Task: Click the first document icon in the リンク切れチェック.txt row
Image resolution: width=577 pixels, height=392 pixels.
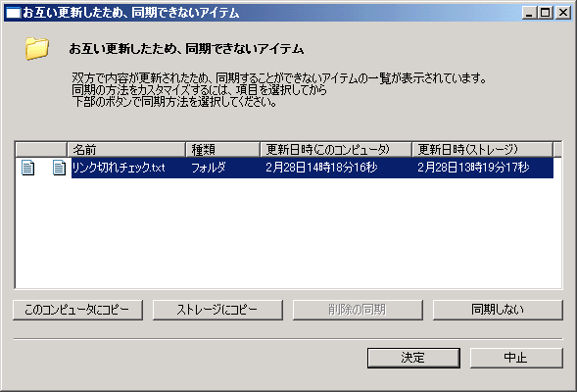Action: (27, 168)
